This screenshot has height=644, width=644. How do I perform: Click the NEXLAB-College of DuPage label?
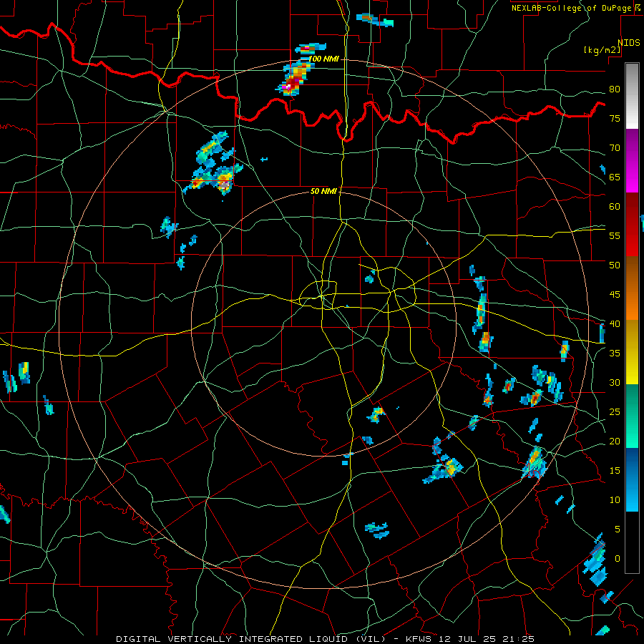(x=572, y=8)
